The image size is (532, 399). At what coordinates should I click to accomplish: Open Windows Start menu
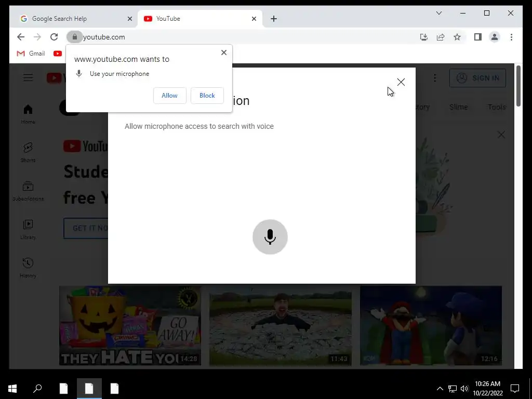(12, 389)
